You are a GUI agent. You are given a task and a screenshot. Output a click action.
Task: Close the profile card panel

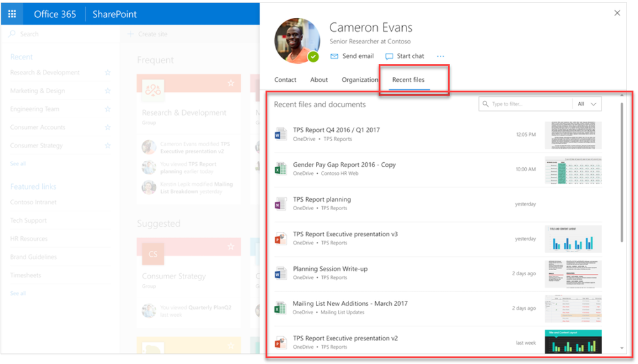[617, 13]
